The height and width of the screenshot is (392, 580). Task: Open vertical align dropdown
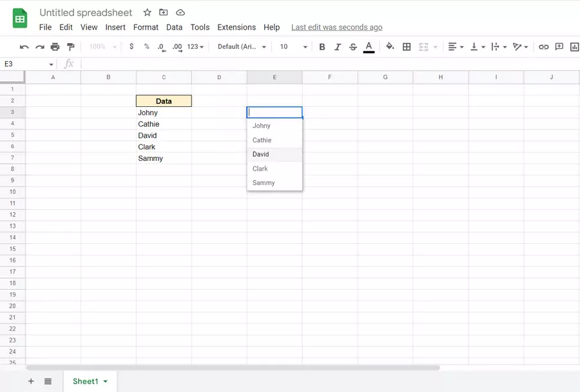click(x=477, y=47)
